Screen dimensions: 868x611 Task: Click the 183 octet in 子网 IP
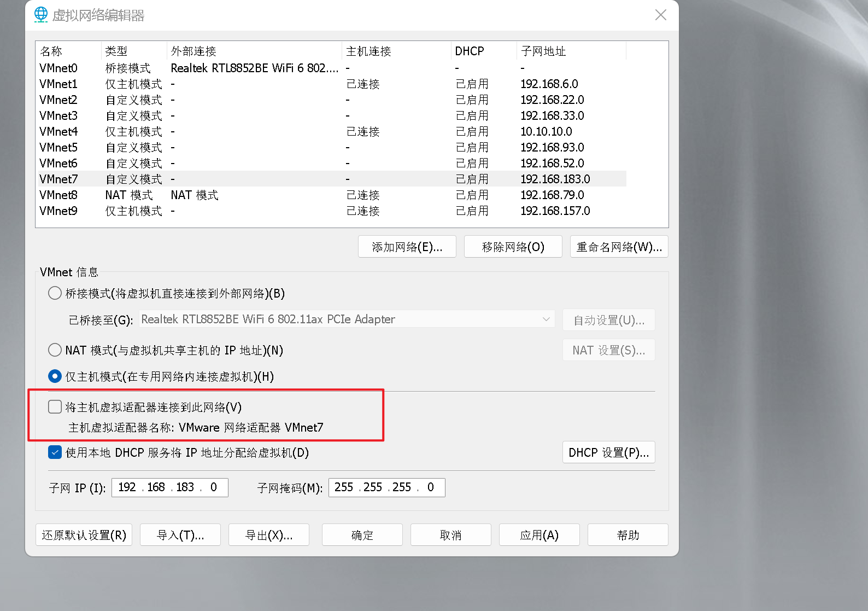[x=185, y=487]
